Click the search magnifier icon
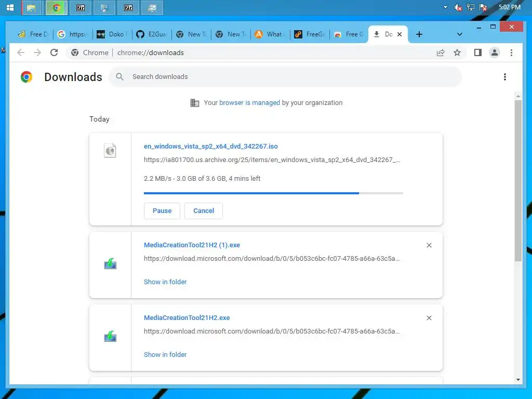 119,77
